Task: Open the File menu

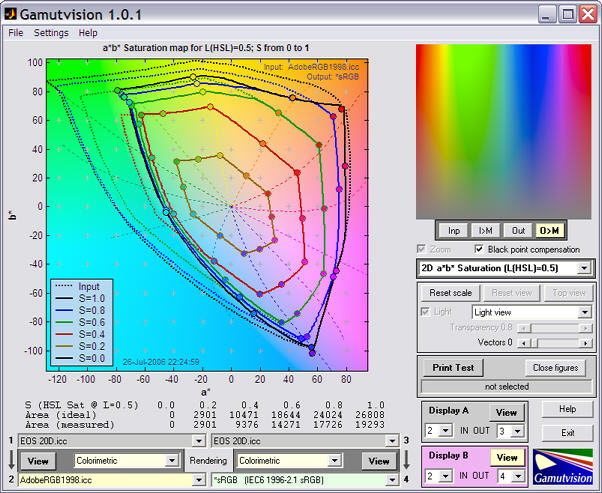Action: click(x=16, y=33)
